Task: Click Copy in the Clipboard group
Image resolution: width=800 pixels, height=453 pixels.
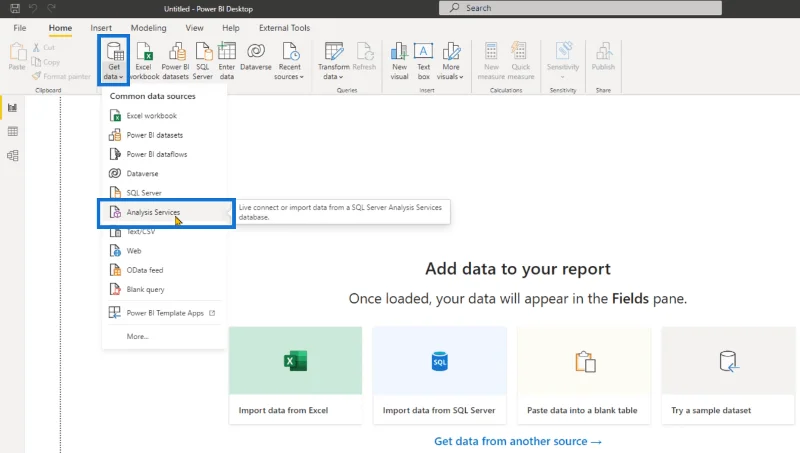Action: coord(46,62)
